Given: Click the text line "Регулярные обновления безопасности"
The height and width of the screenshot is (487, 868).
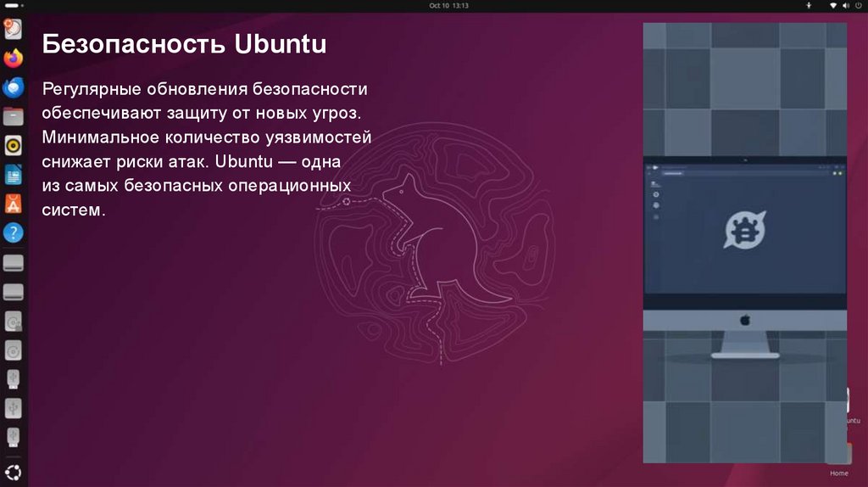Looking at the screenshot, I should (205, 88).
